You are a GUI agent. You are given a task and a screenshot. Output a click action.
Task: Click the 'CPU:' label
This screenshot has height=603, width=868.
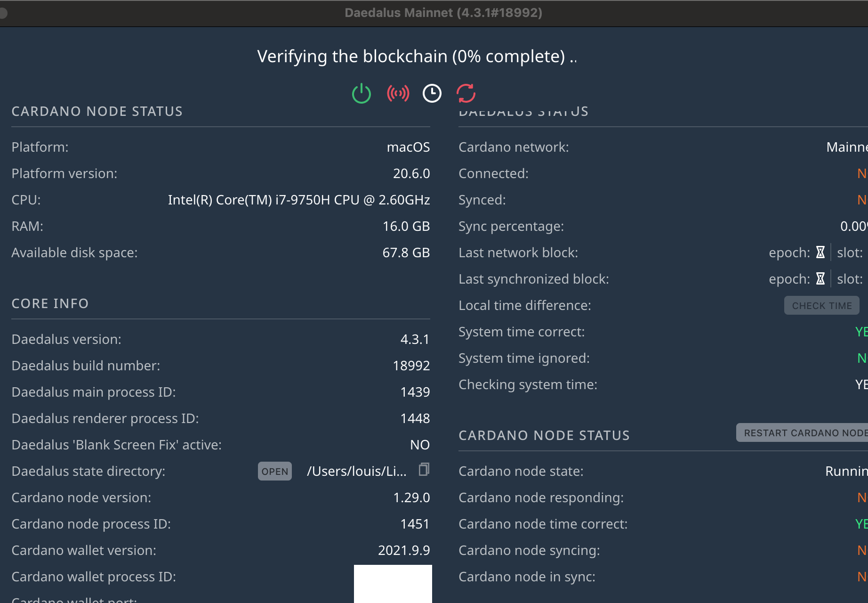point(26,200)
